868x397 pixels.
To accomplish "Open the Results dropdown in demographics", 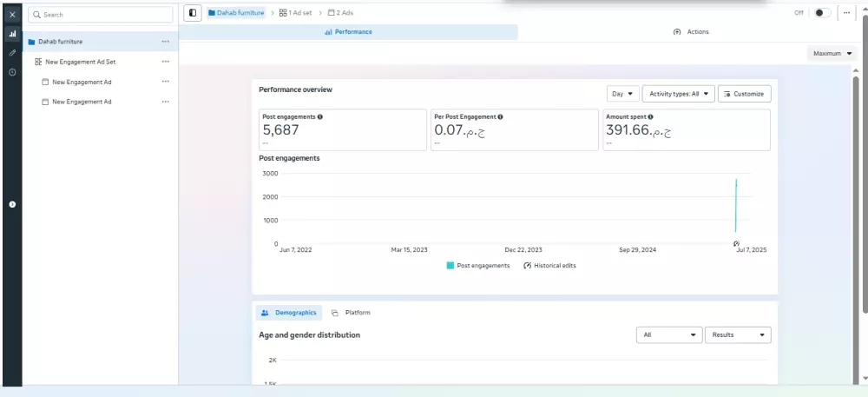I will pyautogui.click(x=737, y=335).
